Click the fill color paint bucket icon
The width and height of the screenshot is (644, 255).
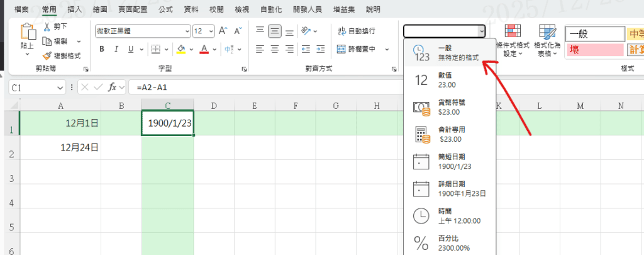tap(180, 48)
